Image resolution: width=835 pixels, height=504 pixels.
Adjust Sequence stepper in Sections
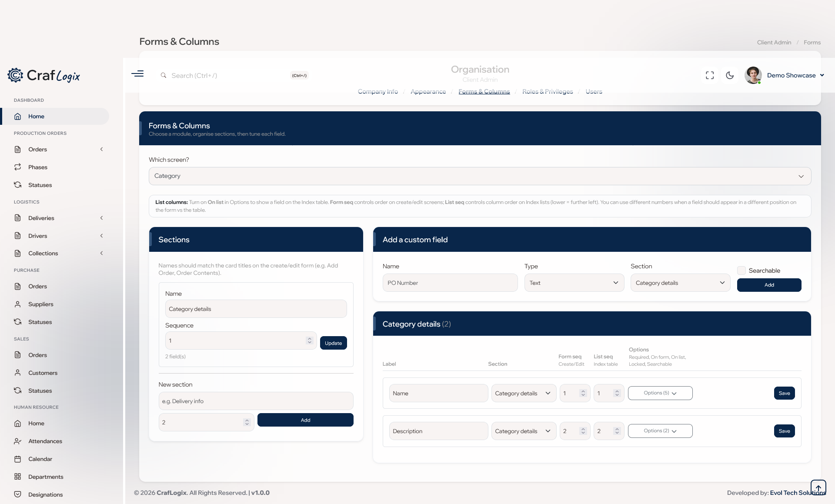tap(309, 340)
